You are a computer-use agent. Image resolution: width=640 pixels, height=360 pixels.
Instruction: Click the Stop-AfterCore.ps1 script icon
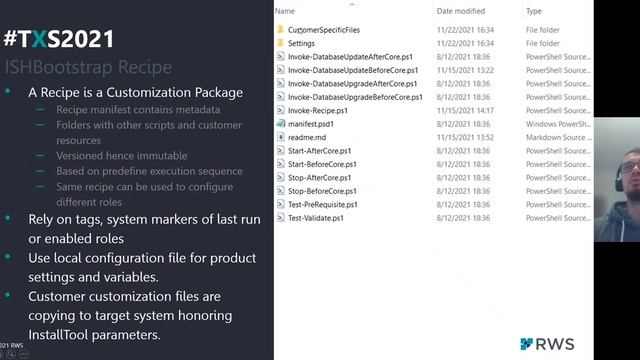click(280, 178)
